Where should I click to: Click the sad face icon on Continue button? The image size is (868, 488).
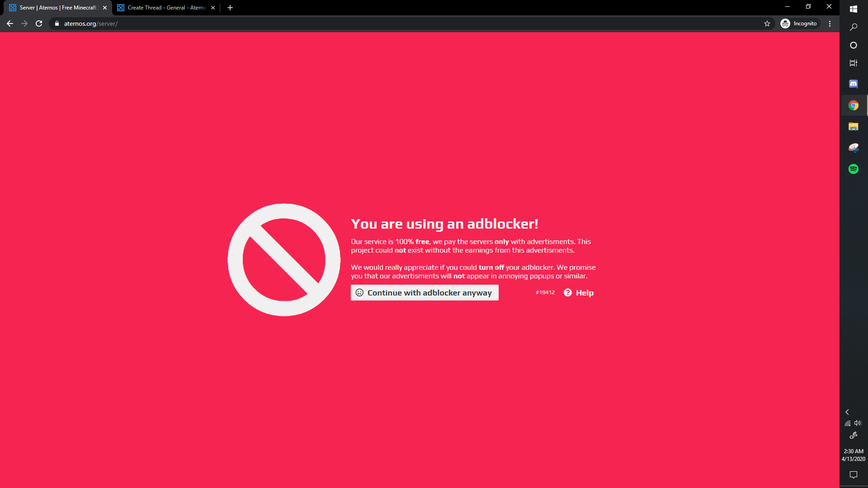(359, 293)
